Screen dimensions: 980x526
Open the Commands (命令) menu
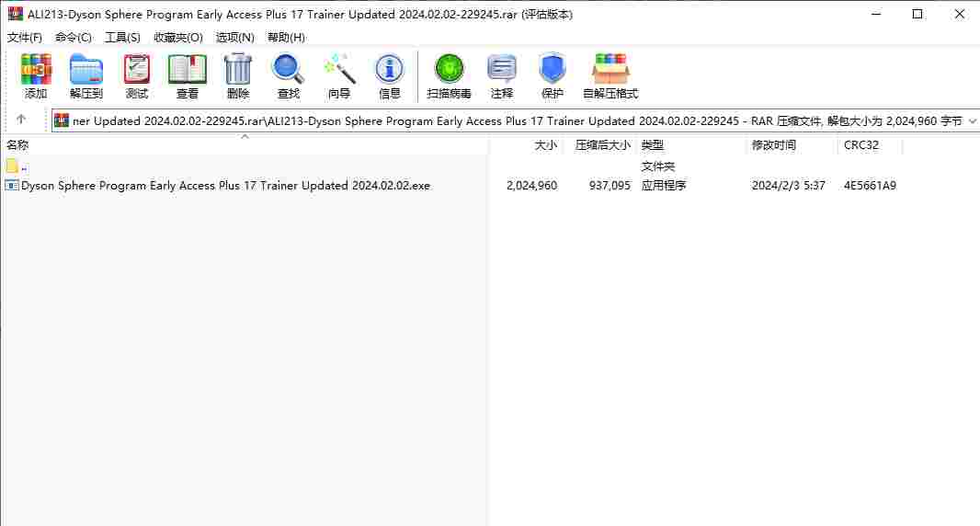(74, 38)
